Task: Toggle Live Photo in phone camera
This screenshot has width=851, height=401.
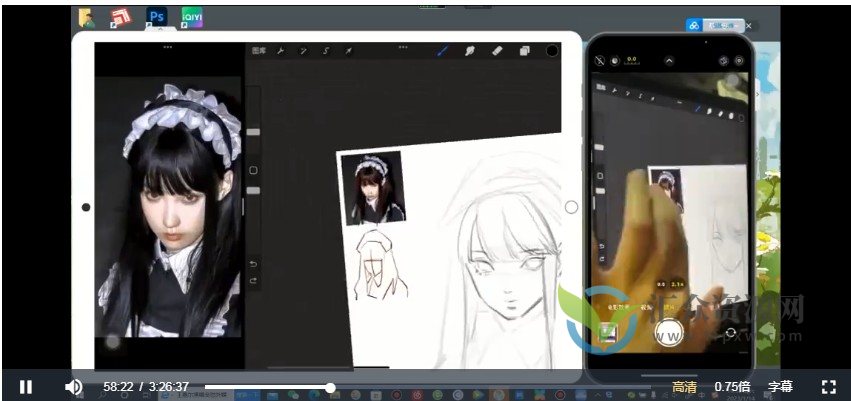Action: [x=723, y=61]
